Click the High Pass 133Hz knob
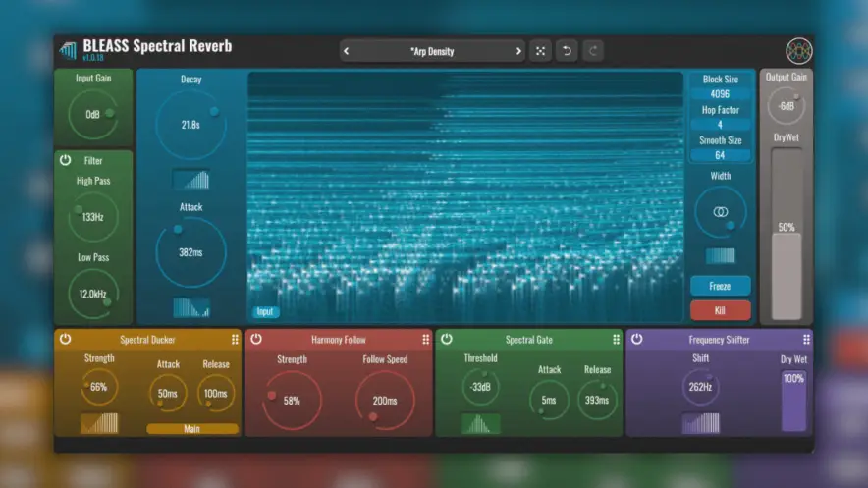The height and width of the screenshot is (488, 868). coord(93,217)
